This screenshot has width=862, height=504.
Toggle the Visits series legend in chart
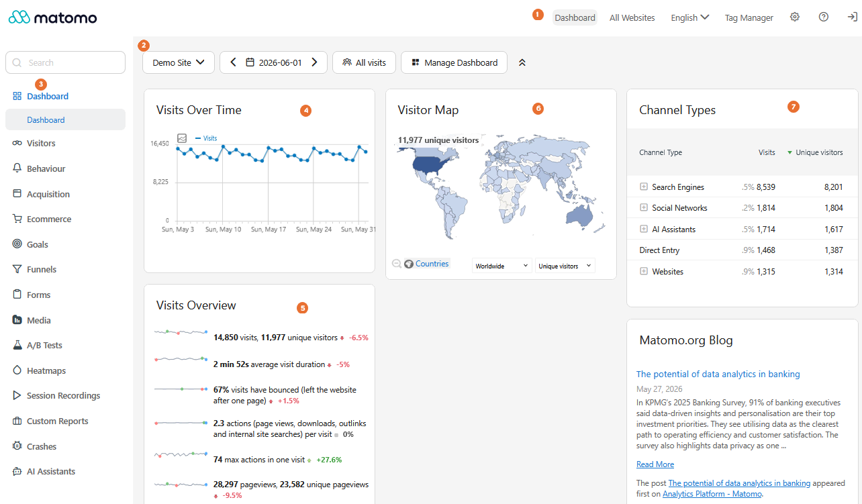pyautogui.click(x=206, y=138)
